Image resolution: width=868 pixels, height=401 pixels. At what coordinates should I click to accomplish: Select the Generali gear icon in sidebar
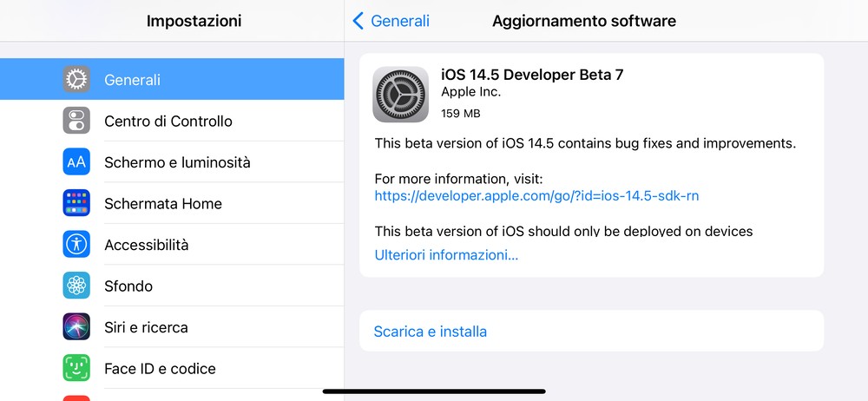click(76, 79)
